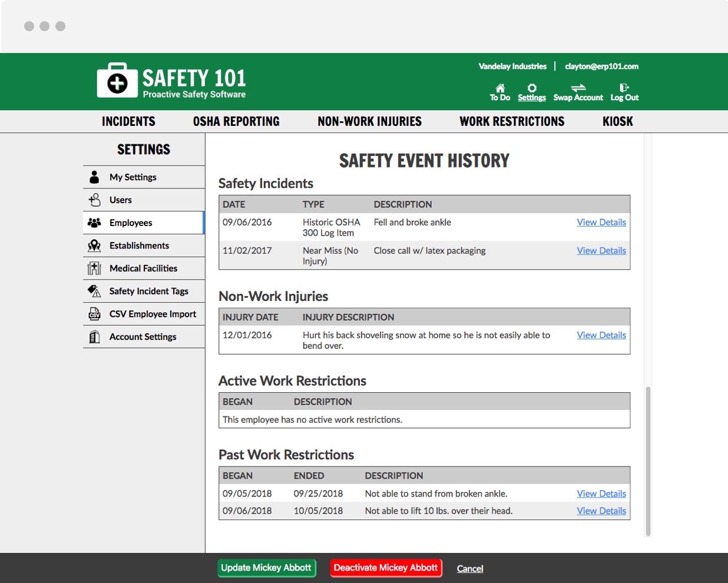
Task: Click the 12/01/2016 injury date
Action: pyautogui.click(x=247, y=335)
